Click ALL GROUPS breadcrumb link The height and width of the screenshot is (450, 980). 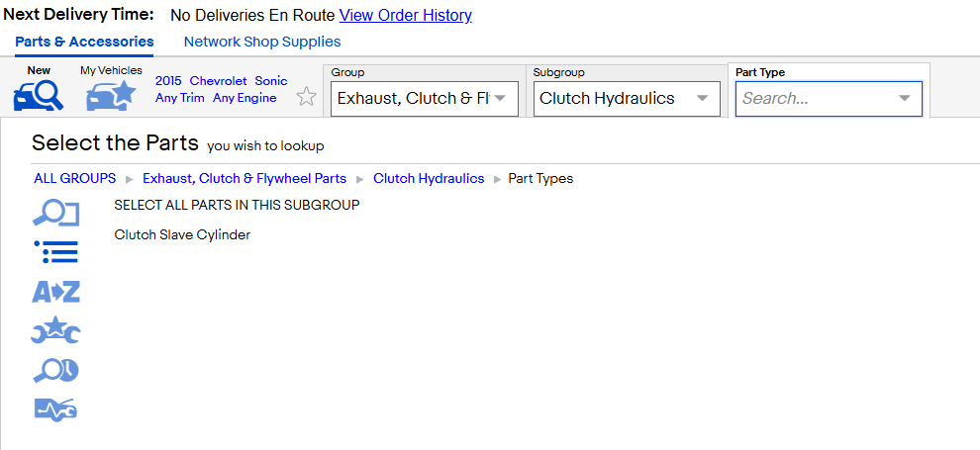pos(75,178)
